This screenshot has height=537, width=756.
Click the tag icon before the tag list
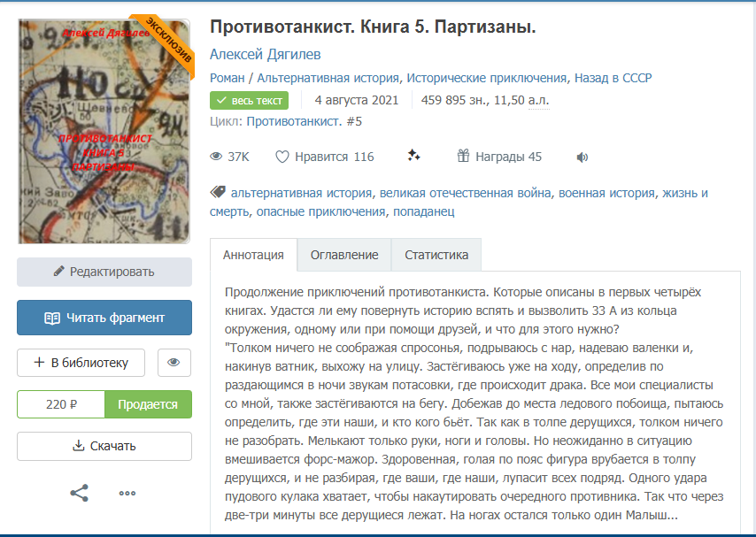(217, 193)
